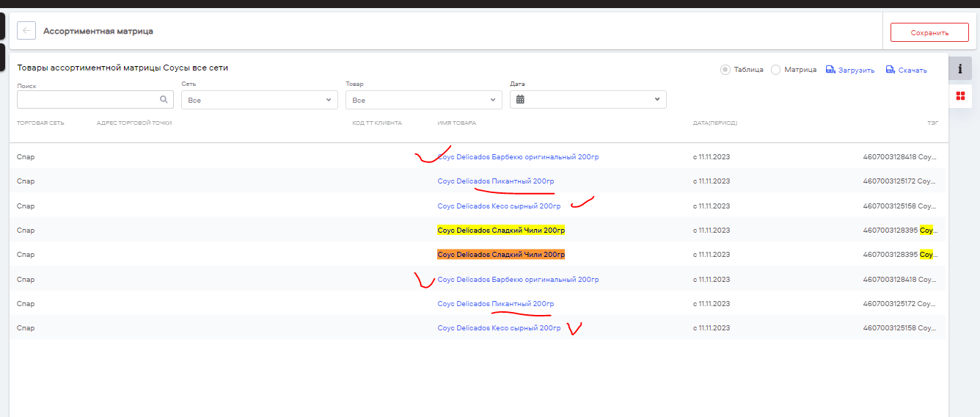Open first Соус Delicados Кесо сырный link
The height and width of the screenshot is (417, 980).
pos(499,206)
